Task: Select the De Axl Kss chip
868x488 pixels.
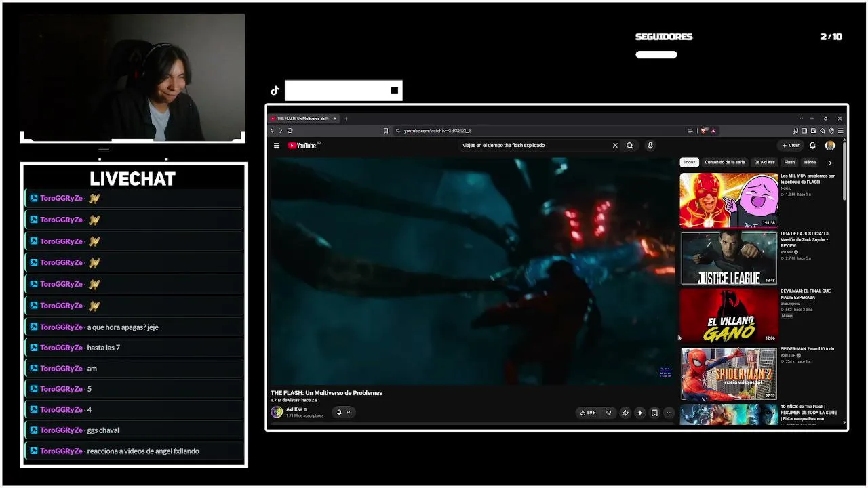Action: click(764, 163)
